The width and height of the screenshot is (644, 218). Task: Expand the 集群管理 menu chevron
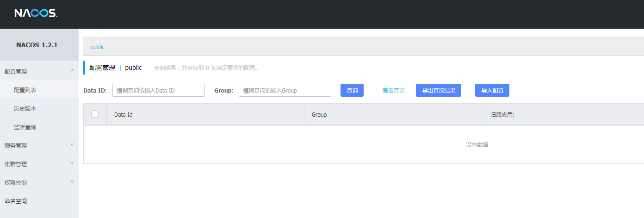coord(72,163)
